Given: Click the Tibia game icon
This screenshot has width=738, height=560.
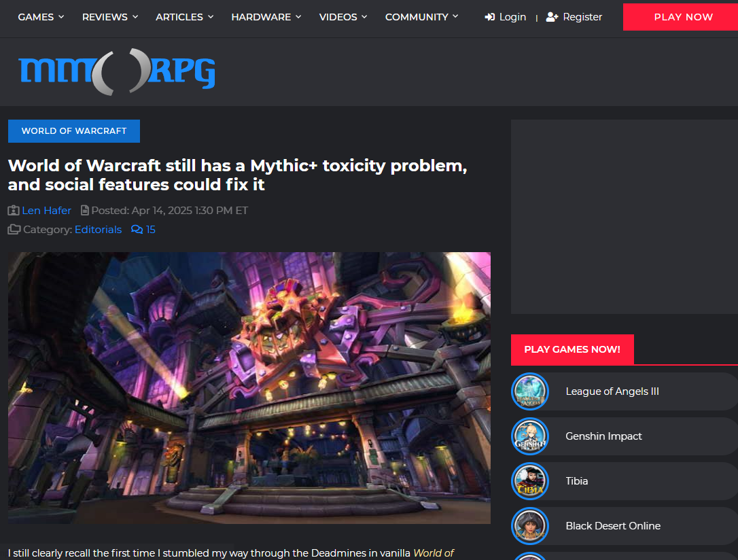Looking at the screenshot, I should point(530,481).
